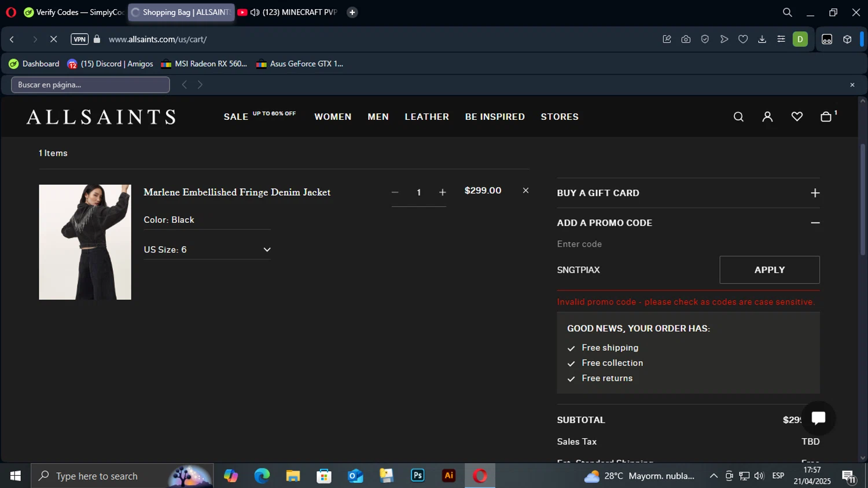Expand BUY A GIFT CARD section
The image size is (868, 488).
point(688,193)
